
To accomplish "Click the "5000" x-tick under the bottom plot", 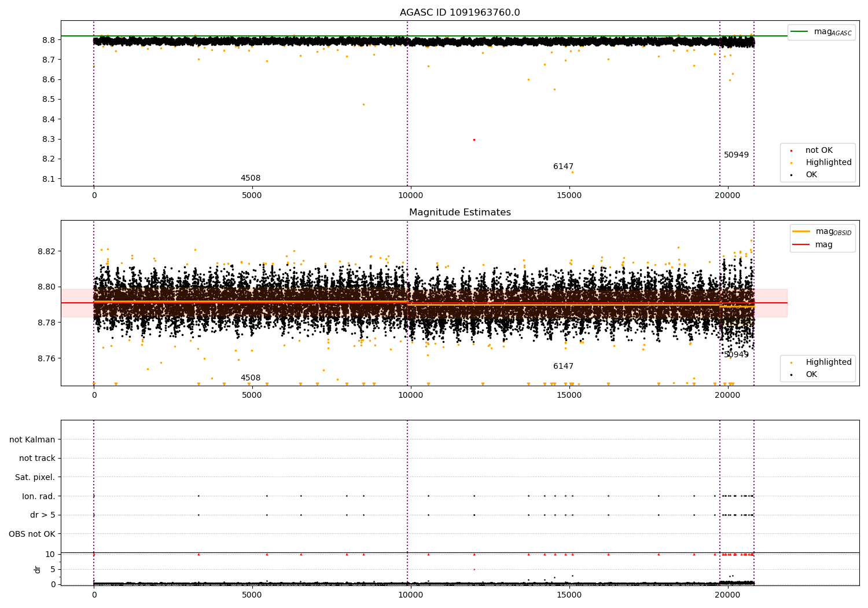I will pyautogui.click(x=252, y=595).
